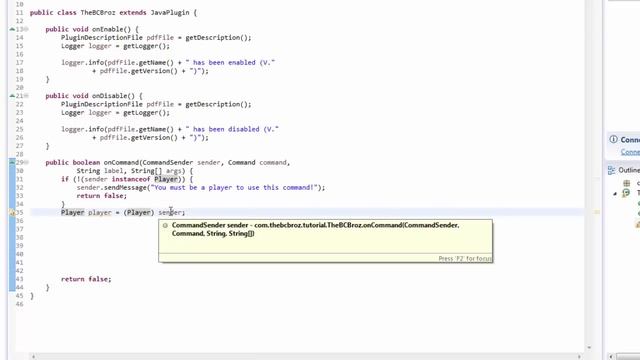The width and height of the screenshot is (640, 360).
Task: Collapse the onCommand method fold at line 29
Action: (x=27, y=162)
